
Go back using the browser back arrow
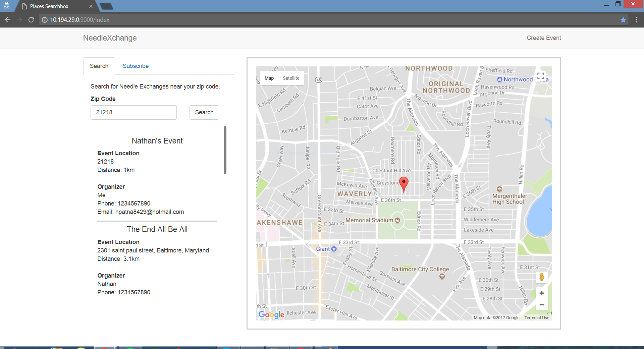[x=8, y=20]
